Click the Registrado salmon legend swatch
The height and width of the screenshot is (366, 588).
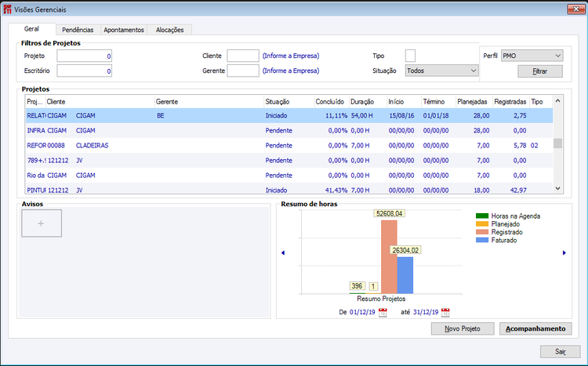click(x=482, y=232)
